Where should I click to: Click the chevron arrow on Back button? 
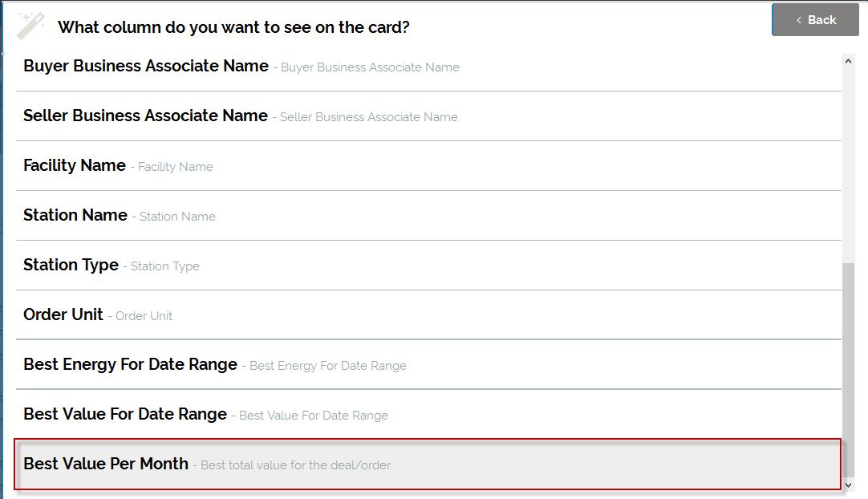pyautogui.click(x=798, y=20)
